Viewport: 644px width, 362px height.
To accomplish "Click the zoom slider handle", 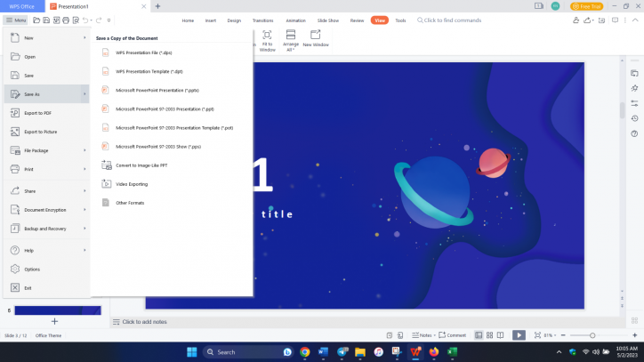I will (592, 335).
